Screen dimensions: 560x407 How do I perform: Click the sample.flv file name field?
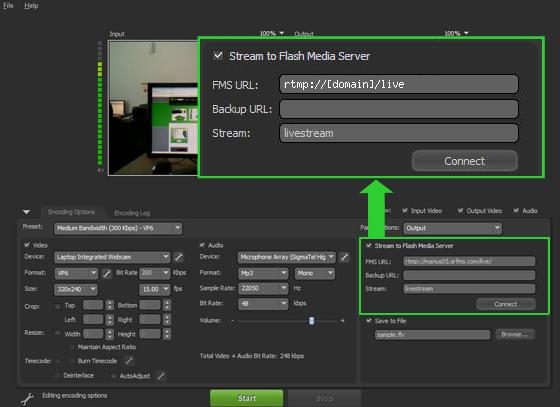click(432, 335)
